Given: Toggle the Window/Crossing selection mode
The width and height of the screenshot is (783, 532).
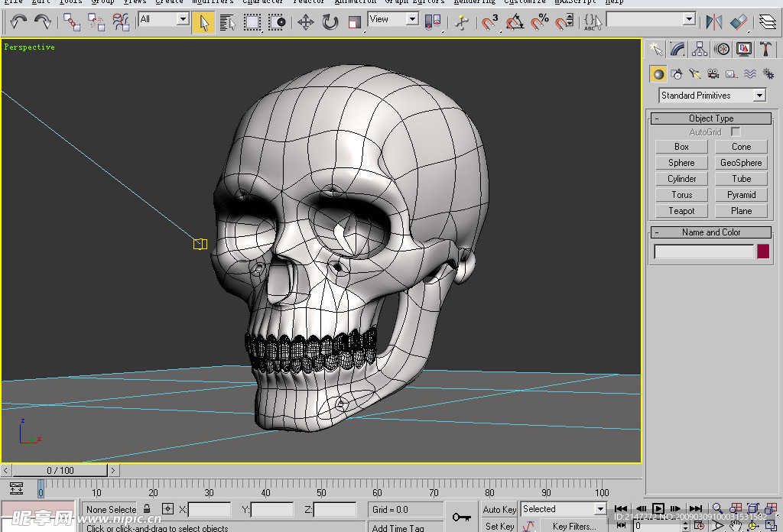Looking at the screenshot, I should tap(277, 22).
